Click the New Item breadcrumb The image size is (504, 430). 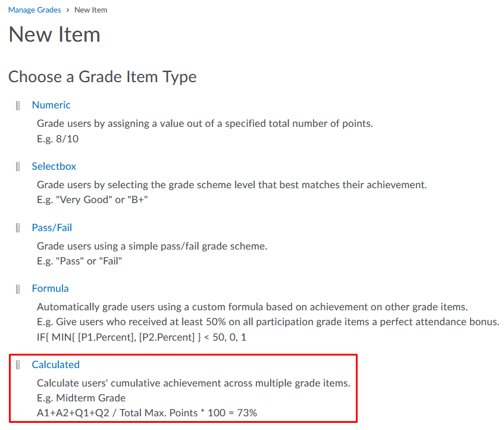[x=91, y=10]
